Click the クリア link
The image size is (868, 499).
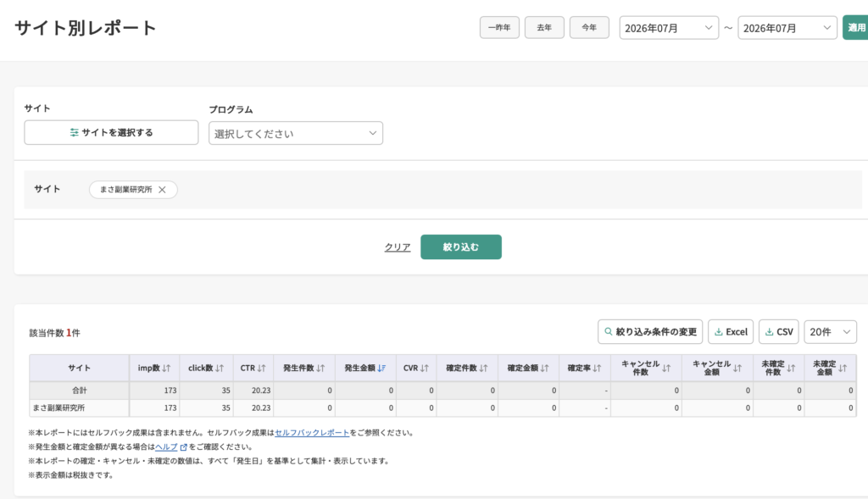(398, 247)
